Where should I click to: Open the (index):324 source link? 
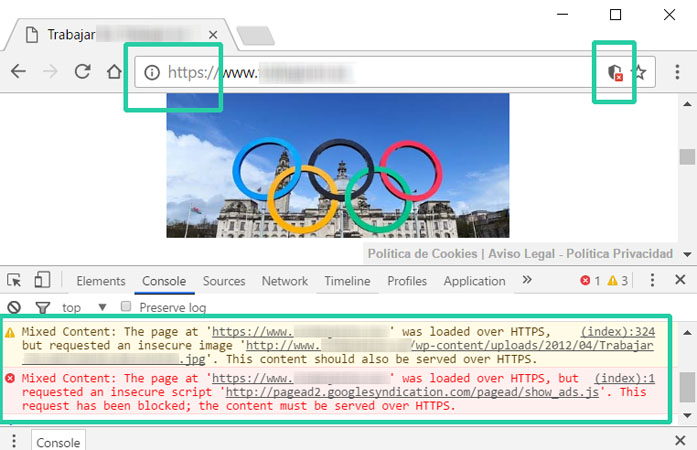pos(618,332)
